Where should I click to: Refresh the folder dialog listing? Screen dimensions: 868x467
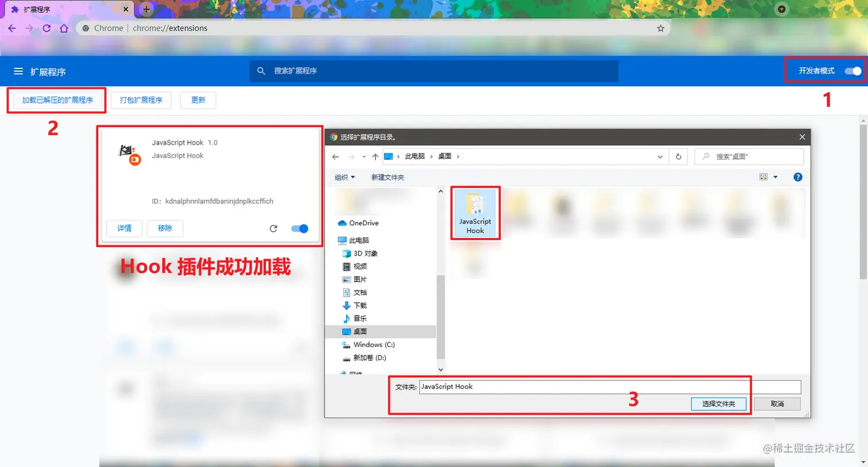(x=679, y=156)
